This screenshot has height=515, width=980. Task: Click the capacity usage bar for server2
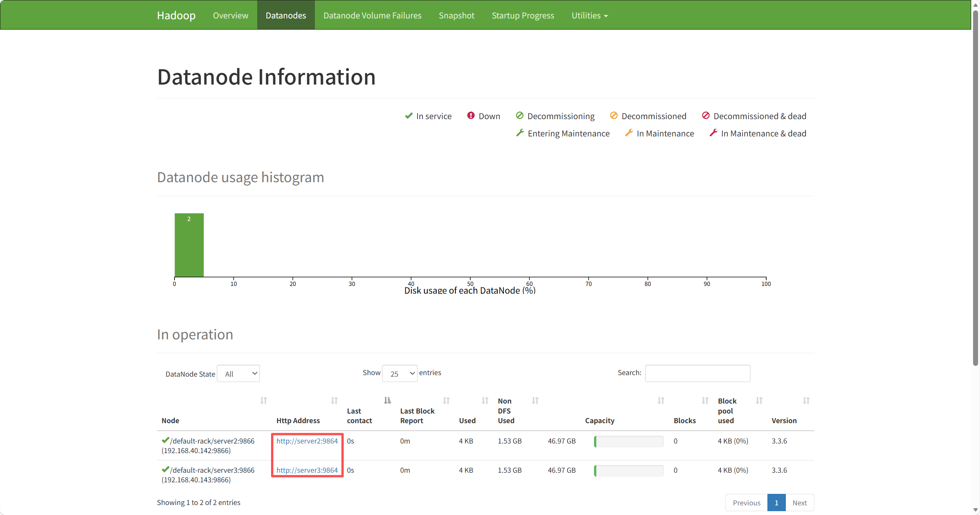[x=629, y=441]
